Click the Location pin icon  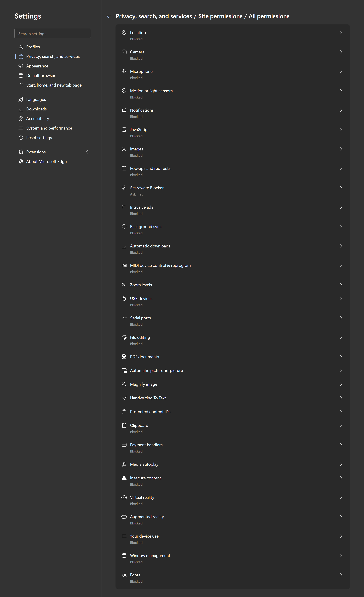[124, 33]
